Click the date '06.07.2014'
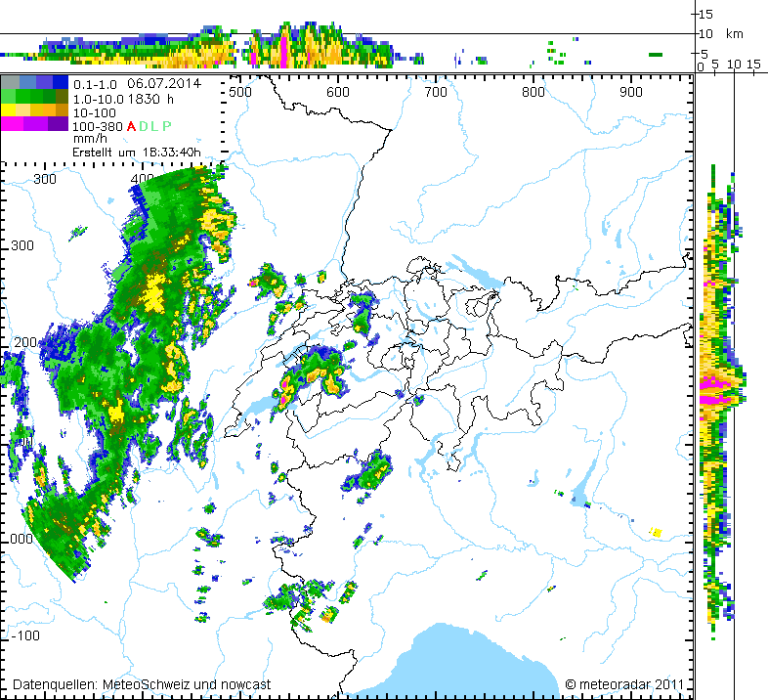 click(x=164, y=83)
